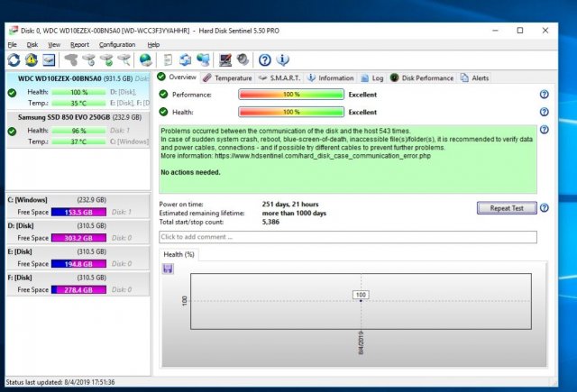Click the blue arrows over document icon
This screenshot has height=392, width=577.
pyautogui.click(x=185, y=59)
